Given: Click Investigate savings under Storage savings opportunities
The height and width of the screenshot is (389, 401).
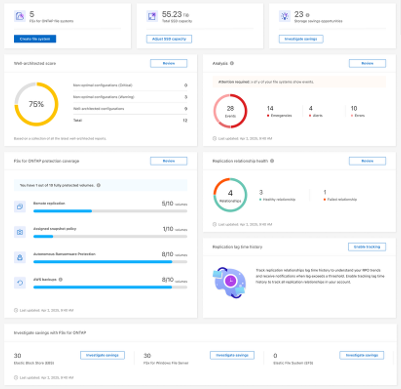Looking at the screenshot, I should (x=301, y=39).
